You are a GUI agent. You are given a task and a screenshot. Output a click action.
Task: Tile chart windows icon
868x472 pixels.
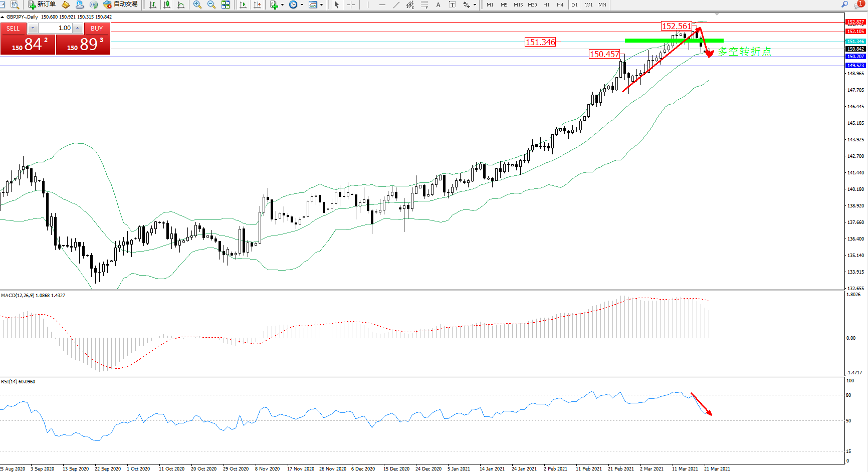click(226, 5)
